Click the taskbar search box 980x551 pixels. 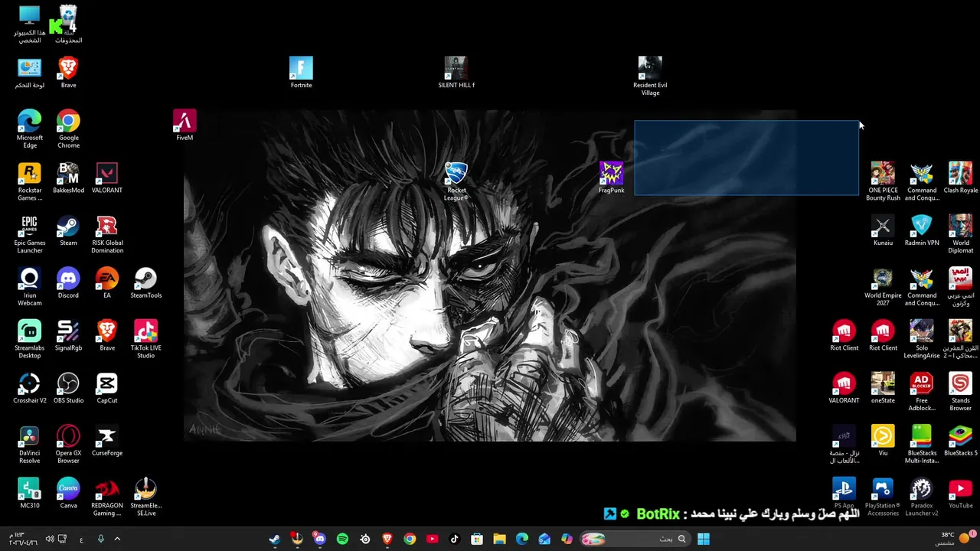click(635, 539)
